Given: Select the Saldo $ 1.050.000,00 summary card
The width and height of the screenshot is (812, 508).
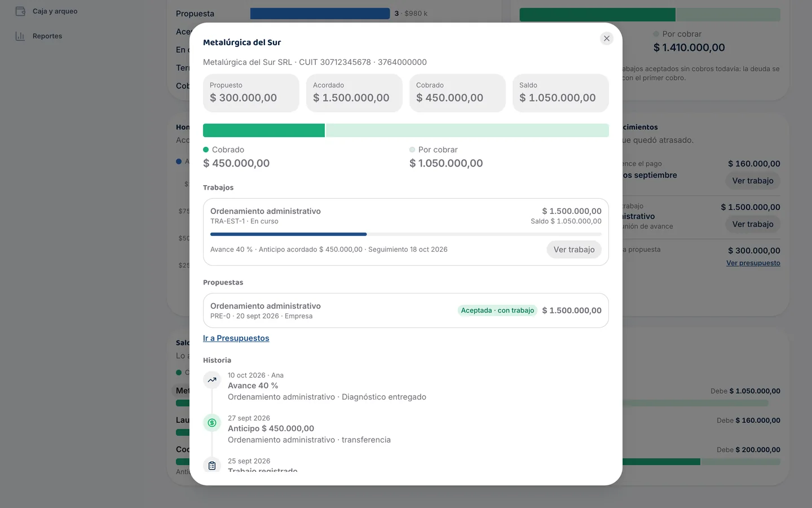Looking at the screenshot, I should coord(561,93).
